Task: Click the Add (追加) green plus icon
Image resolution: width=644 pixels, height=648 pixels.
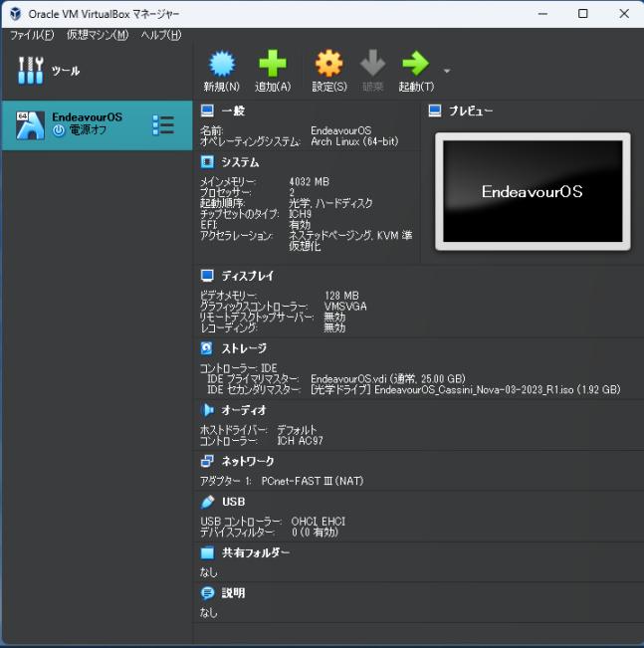Action: point(272,64)
